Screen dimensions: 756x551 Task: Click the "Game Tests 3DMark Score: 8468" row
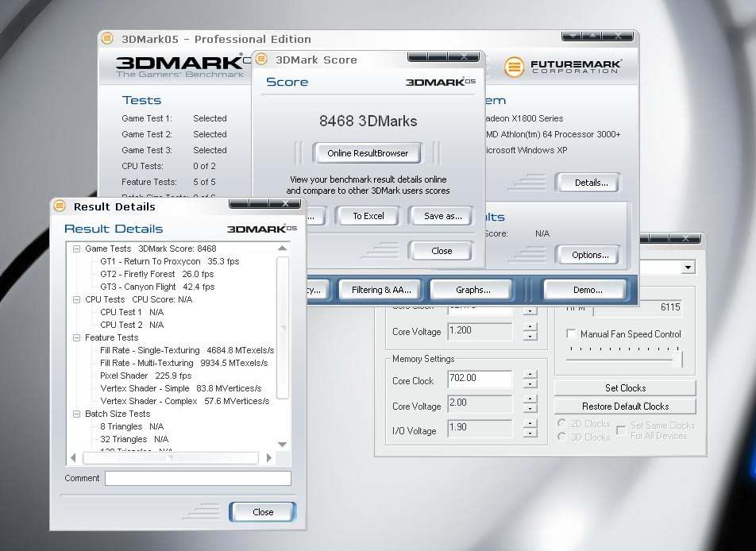pyautogui.click(x=150, y=249)
